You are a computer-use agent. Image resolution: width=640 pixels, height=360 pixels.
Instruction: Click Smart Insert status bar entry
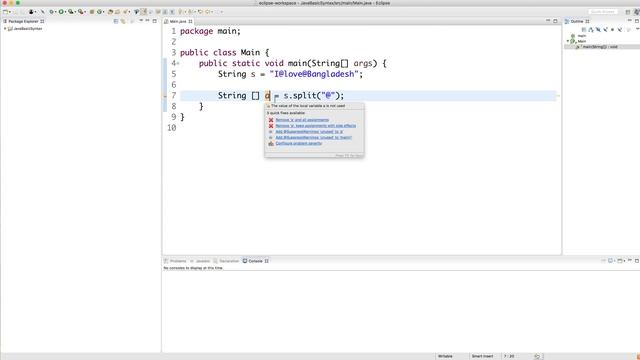click(482, 356)
